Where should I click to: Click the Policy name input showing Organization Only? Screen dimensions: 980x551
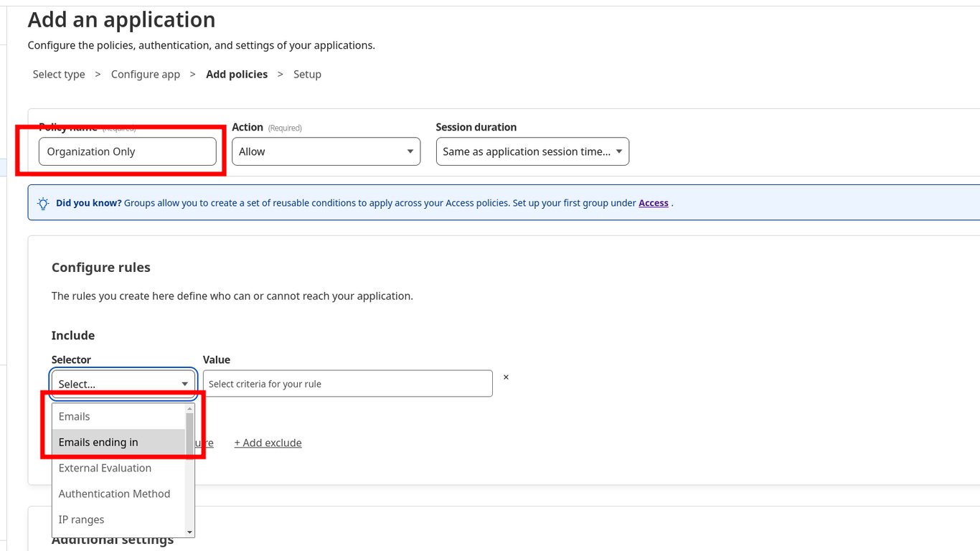click(x=128, y=151)
